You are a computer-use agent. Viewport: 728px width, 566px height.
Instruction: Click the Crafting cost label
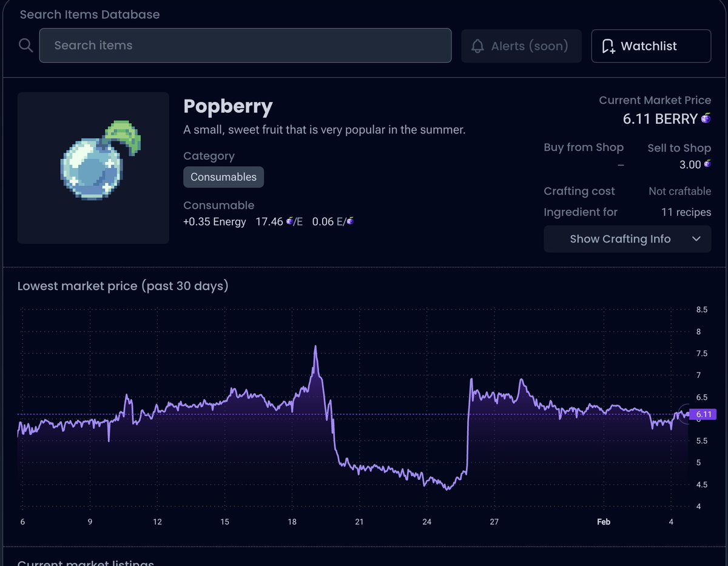tap(579, 191)
